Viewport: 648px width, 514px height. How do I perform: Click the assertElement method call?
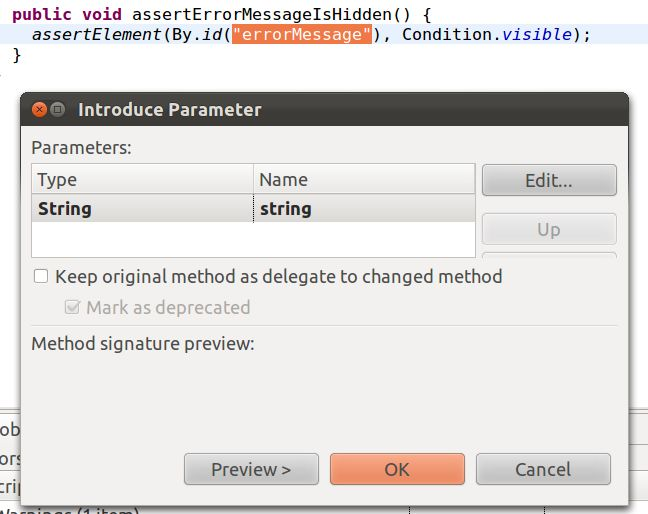coord(88,34)
